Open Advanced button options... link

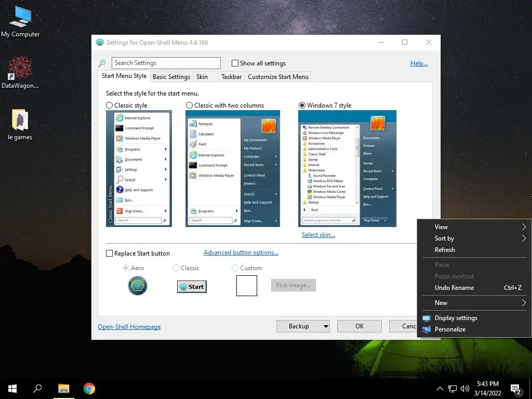241,252
